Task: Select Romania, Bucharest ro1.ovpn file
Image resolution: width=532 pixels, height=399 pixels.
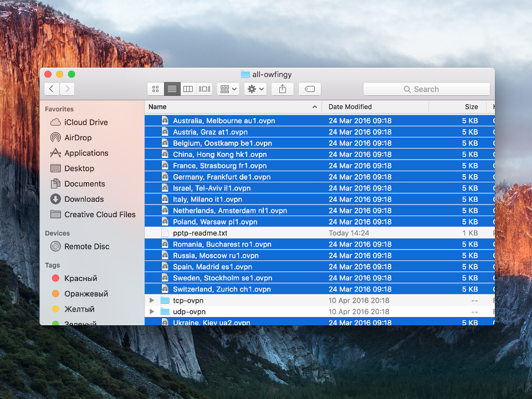Action: pos(320,244)
